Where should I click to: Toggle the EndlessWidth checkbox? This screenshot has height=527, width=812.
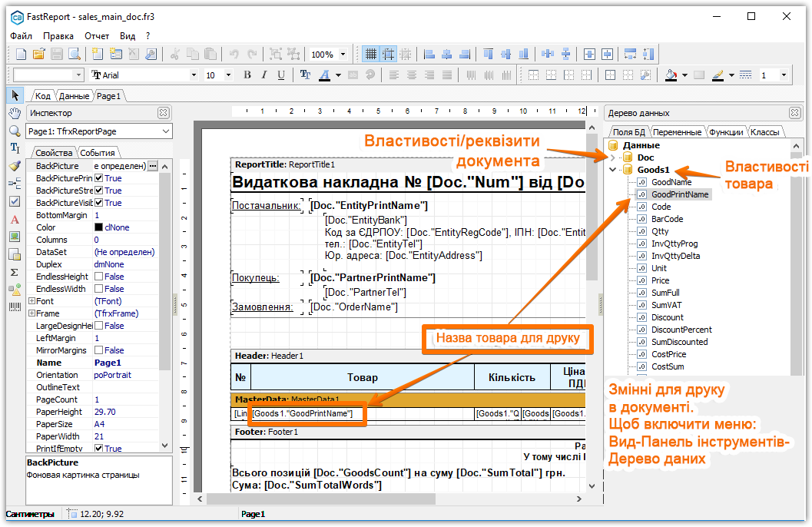(x=99, y=289)
